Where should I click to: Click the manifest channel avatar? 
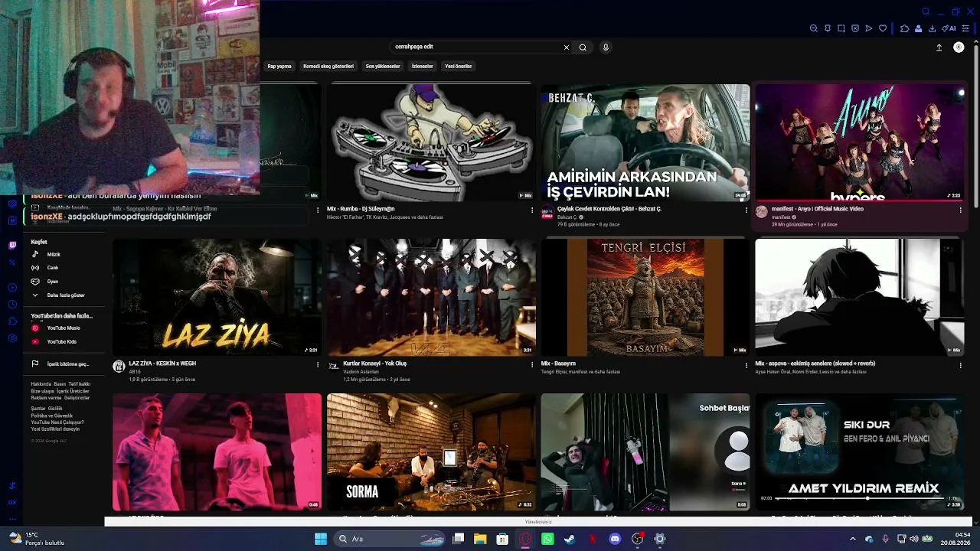[762, 212]
